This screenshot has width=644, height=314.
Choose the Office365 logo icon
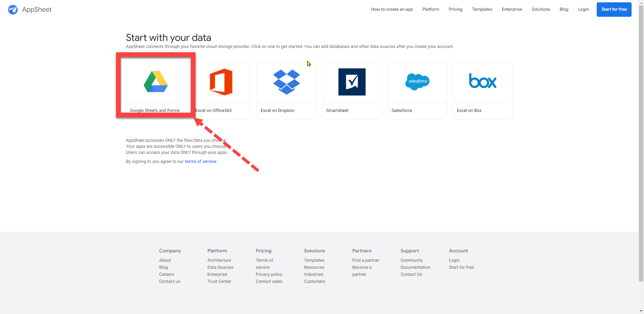click(221, 82)
